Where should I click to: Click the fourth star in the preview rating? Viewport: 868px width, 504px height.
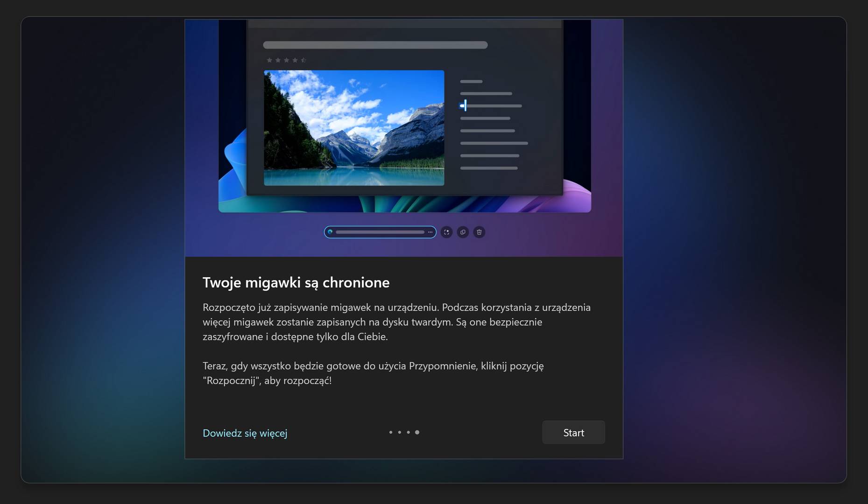click(295, 59)
